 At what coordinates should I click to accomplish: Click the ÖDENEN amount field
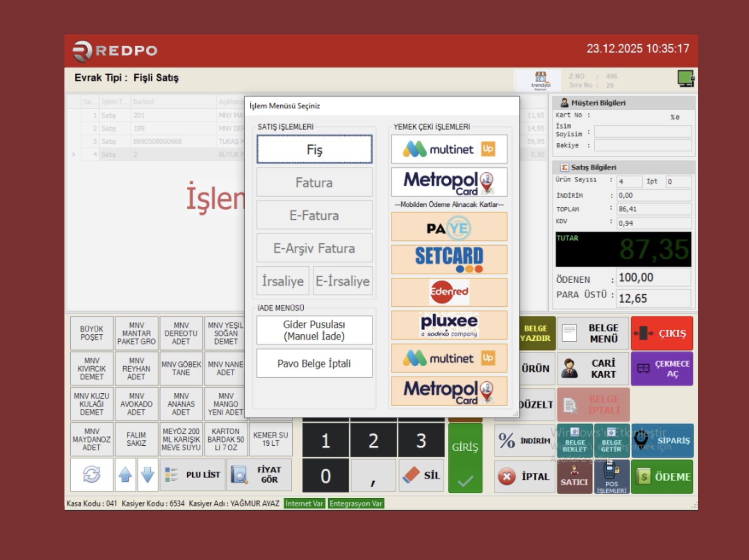pos(653,278)
